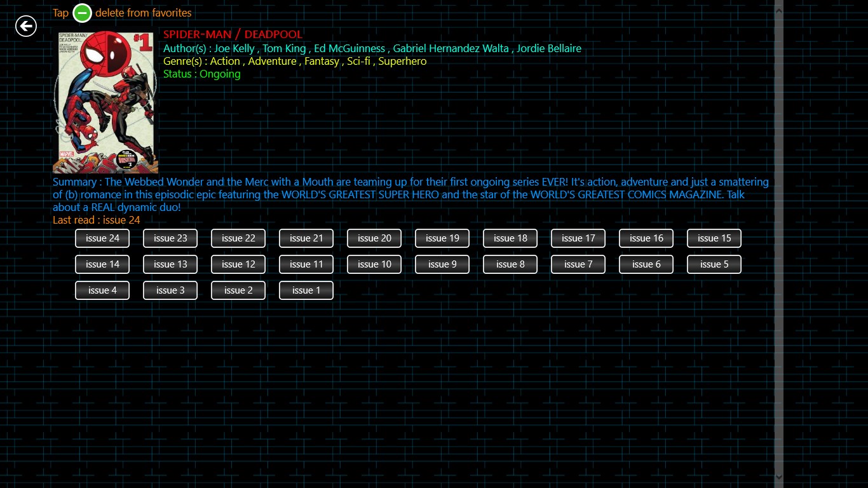The width and height of the screenshot is (868, 488).
Task: Open issue 20
Action: click(374, 238)
